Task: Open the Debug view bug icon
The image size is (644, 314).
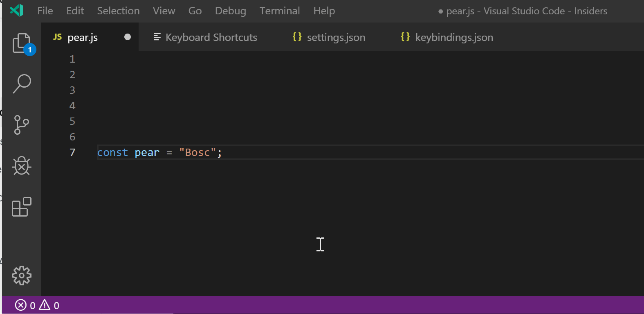Action: pyautogui.click(x=22, y=166)
